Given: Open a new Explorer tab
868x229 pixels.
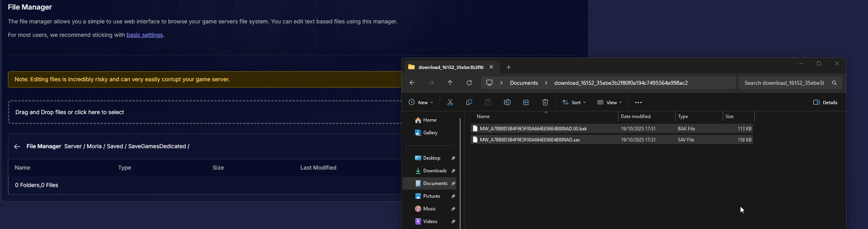Looking at the screenshot, I should click(508, 67).
